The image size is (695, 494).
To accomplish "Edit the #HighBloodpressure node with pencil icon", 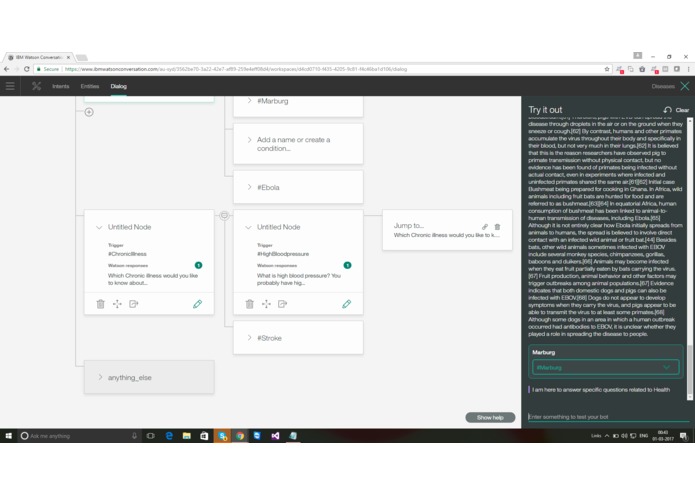I will pyautogui.click(x=347, y=304).
